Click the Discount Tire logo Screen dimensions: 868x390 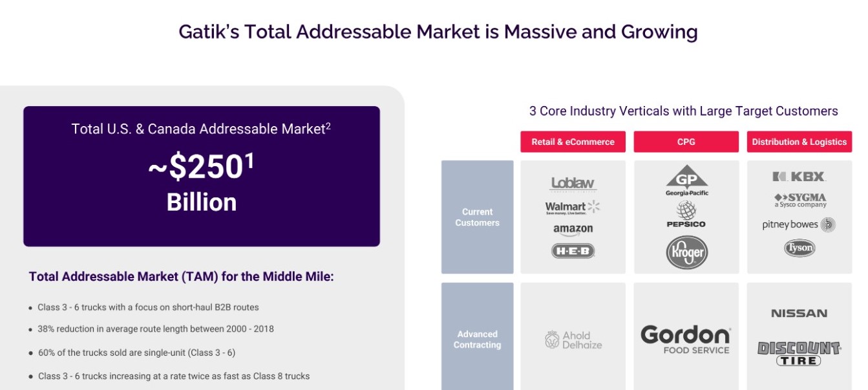click(x=799, y=353)
